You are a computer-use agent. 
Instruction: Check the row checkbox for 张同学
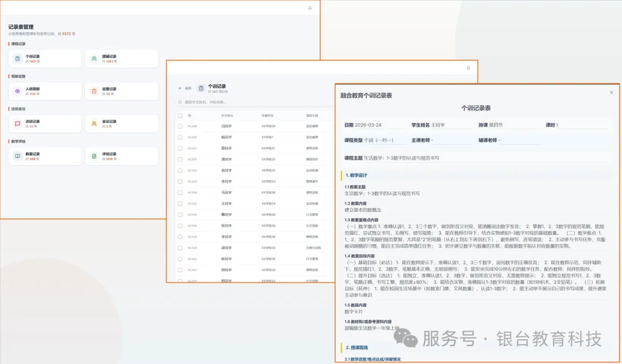pos(180,226)
